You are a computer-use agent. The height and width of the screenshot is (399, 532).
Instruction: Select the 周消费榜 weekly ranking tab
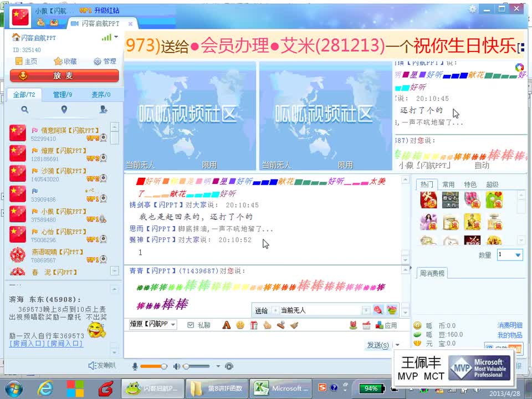[432, 273]
